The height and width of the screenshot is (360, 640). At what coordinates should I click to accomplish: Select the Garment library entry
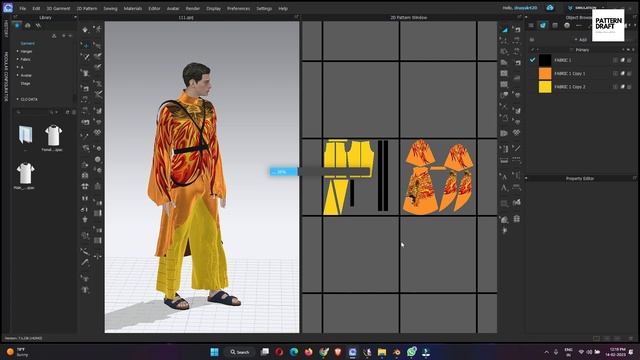tap(27, 43)
